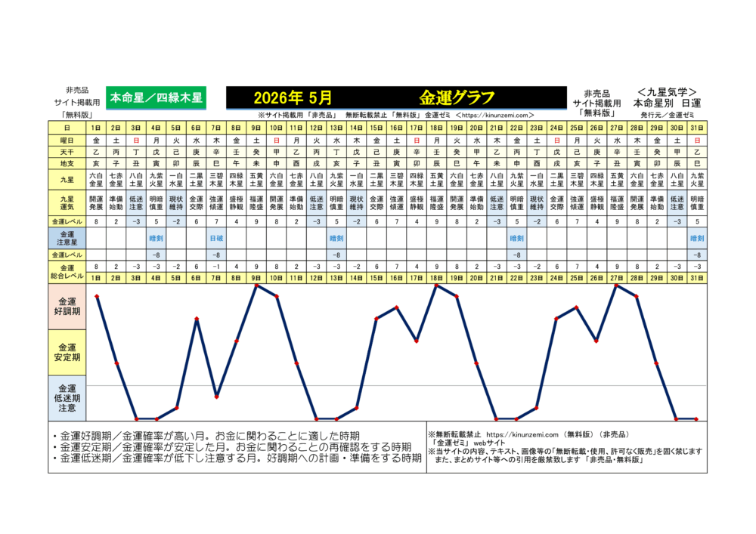
Task: Click the 暗剣 cell under day 22
Action: (x=516, y=238)
